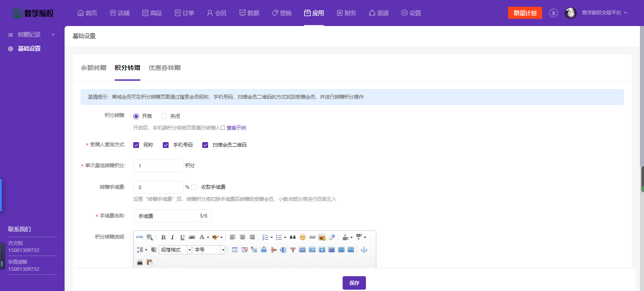Insert emoticon in editor

pyautogui.click(x=303, y=237)
